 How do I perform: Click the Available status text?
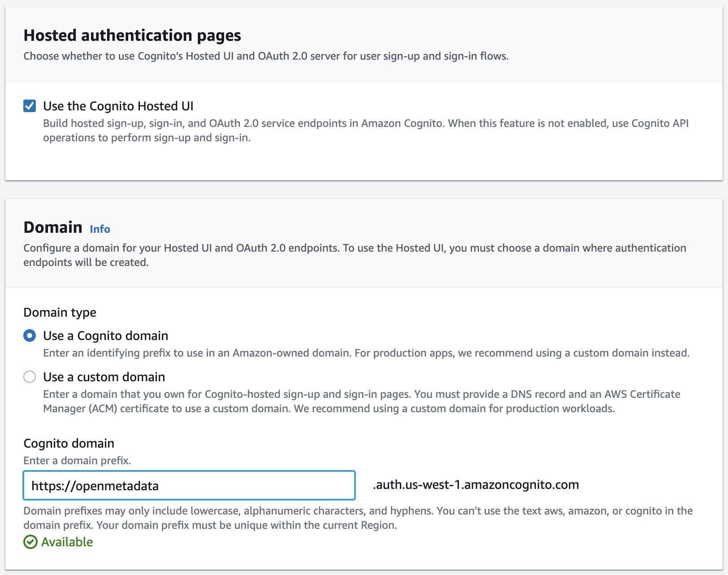(66, 542)
